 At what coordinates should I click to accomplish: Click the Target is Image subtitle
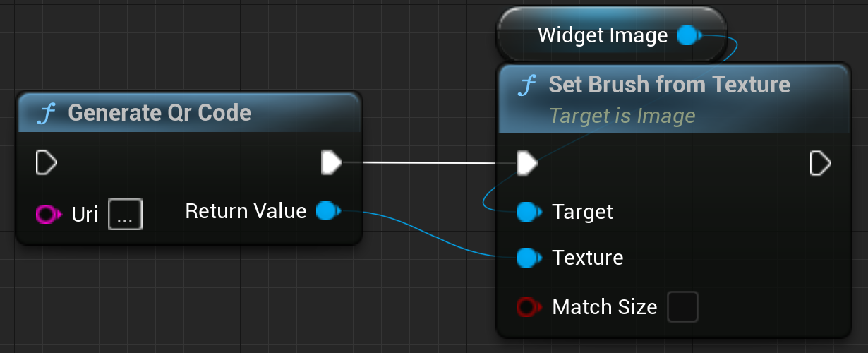(622, 115)
